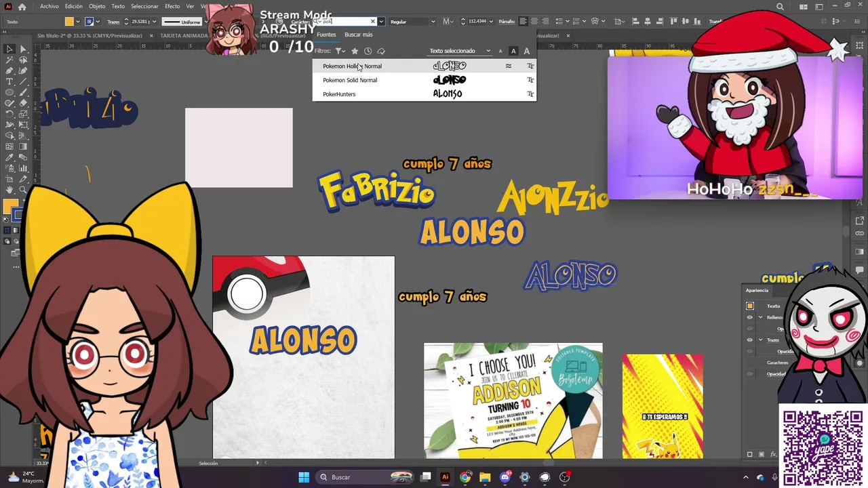
Task: Align paragraph text right
Action: tap(547, 21)
